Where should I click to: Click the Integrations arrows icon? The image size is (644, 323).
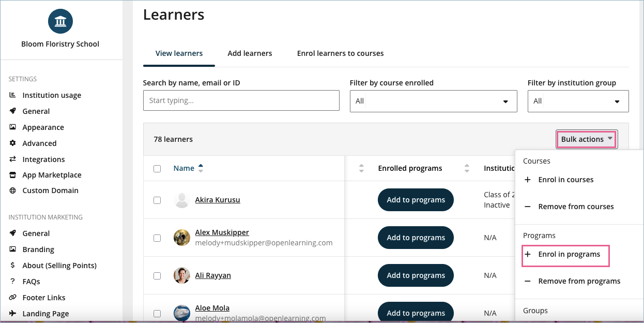click(x=12, y=159)
